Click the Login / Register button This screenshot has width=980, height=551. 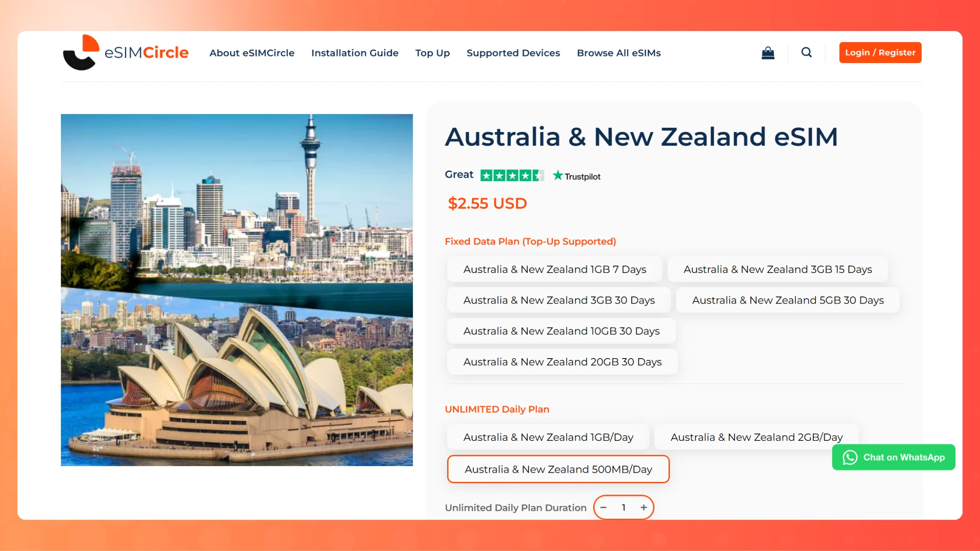pyautogui.click(x=880, y=52)
